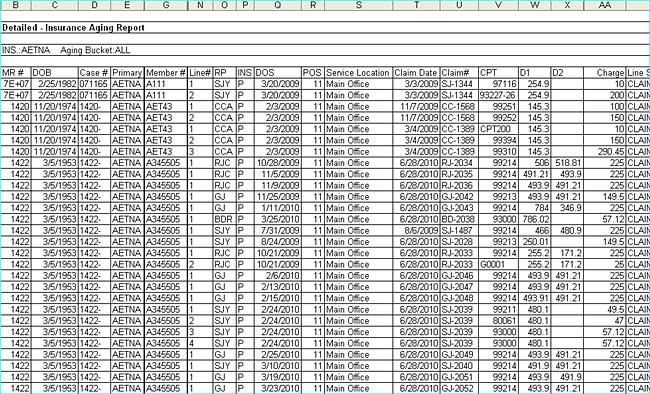650x394 pixels.
Task: Click the CPT cell '99394'
Action: click(x=498, y=140)
